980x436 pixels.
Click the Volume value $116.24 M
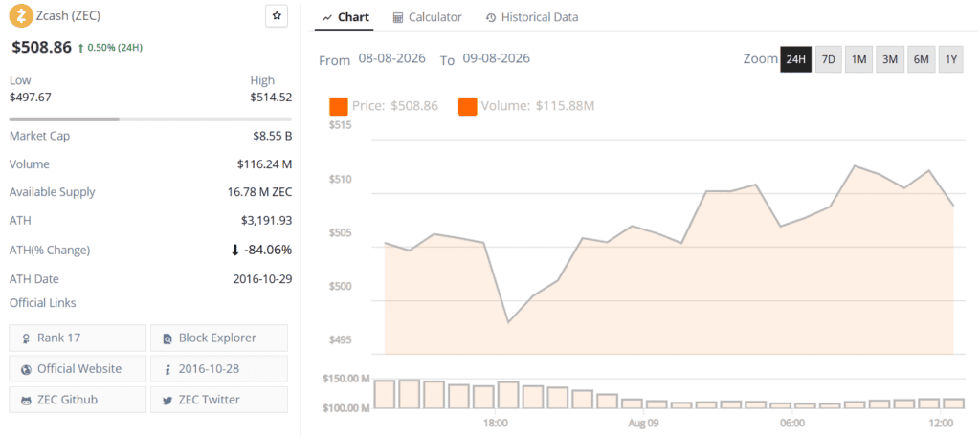point(265,164)
